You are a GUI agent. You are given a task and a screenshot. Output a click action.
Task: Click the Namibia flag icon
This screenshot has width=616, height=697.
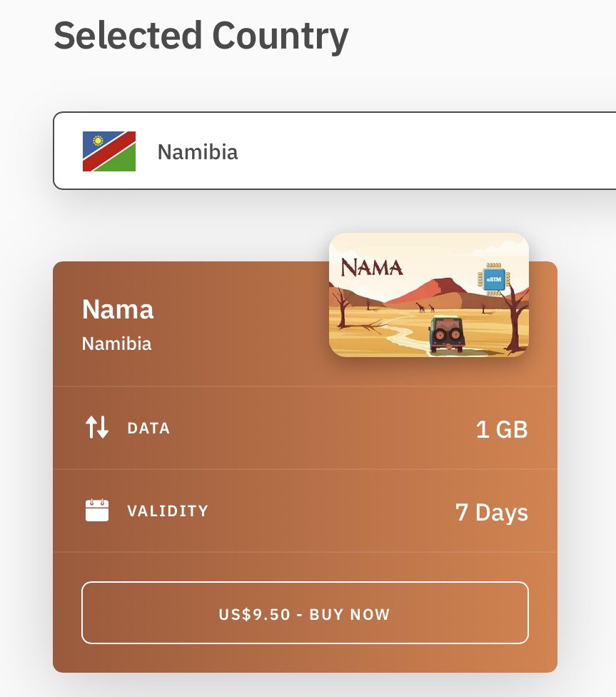tap(109, 151)
